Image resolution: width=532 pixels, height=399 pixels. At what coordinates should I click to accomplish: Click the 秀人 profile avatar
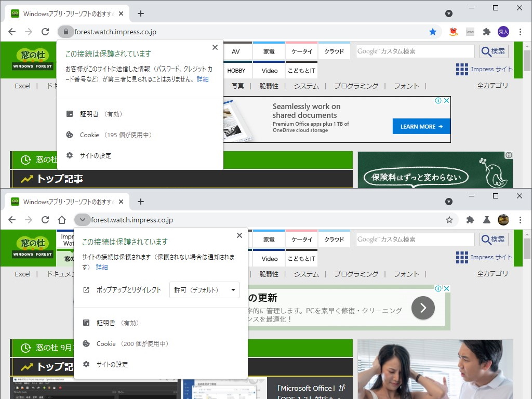pos(503,32)
